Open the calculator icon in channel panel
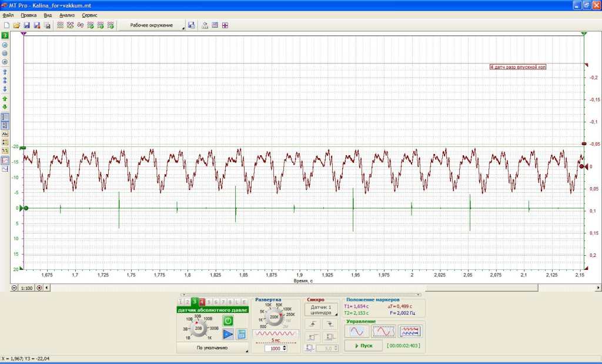This screenshot has width=602, height=364. click(x=242, y=334)
